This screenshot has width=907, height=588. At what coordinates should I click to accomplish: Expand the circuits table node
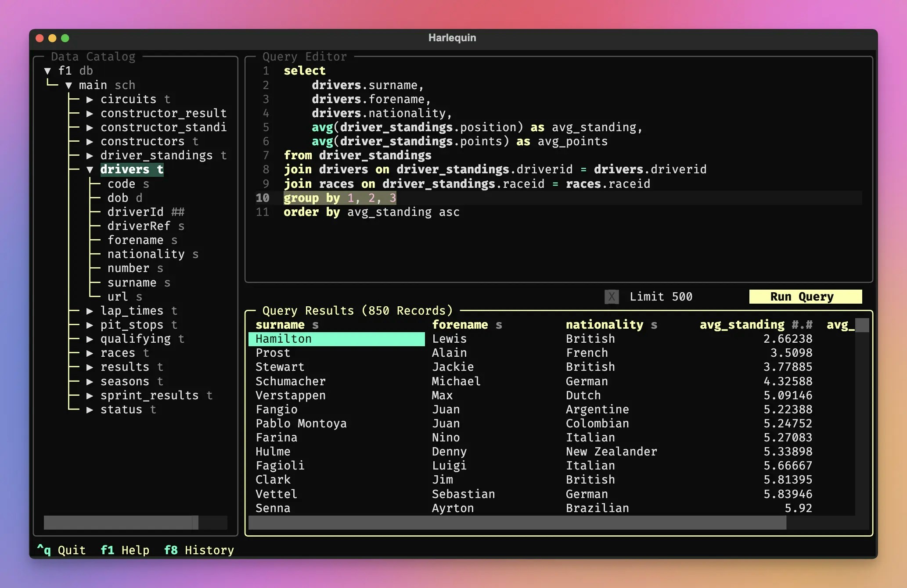[90, 99]
